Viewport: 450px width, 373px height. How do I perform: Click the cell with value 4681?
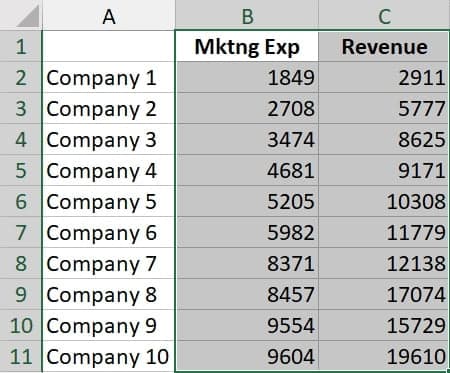247,170
